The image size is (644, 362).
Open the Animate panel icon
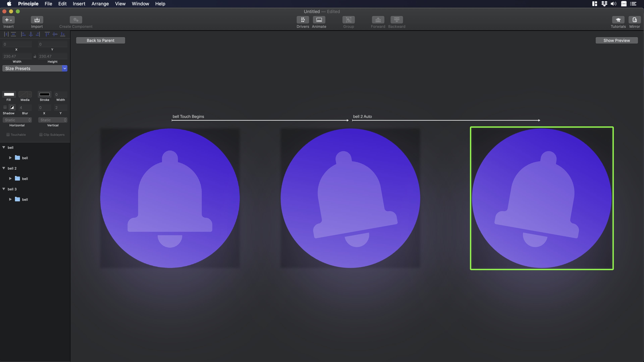319,20
